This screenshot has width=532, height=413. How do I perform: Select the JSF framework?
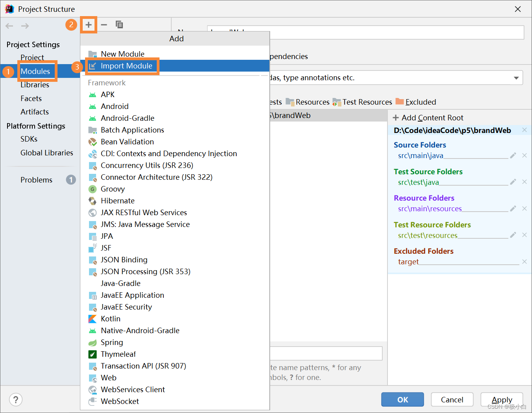pyautogui.click(x=175, y=248)
